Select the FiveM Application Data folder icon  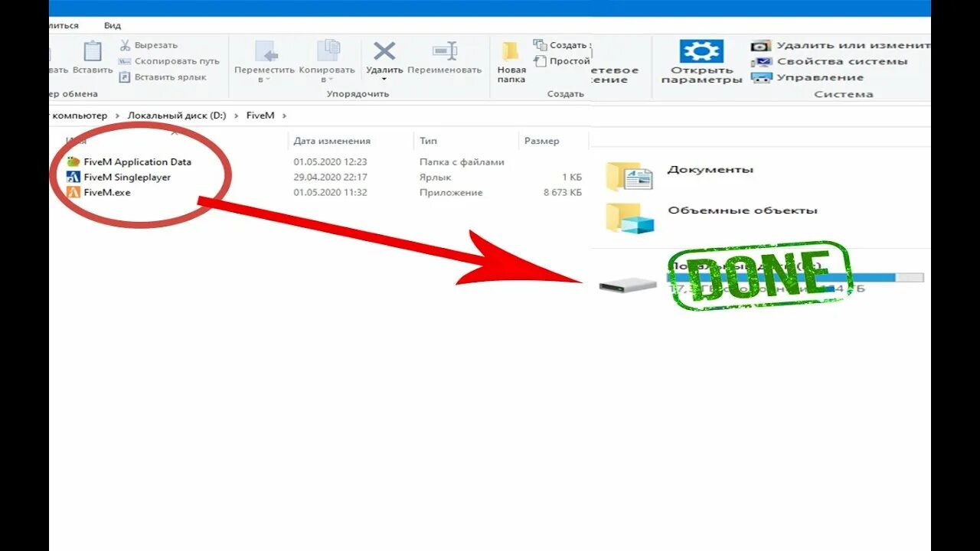(73, 161)
